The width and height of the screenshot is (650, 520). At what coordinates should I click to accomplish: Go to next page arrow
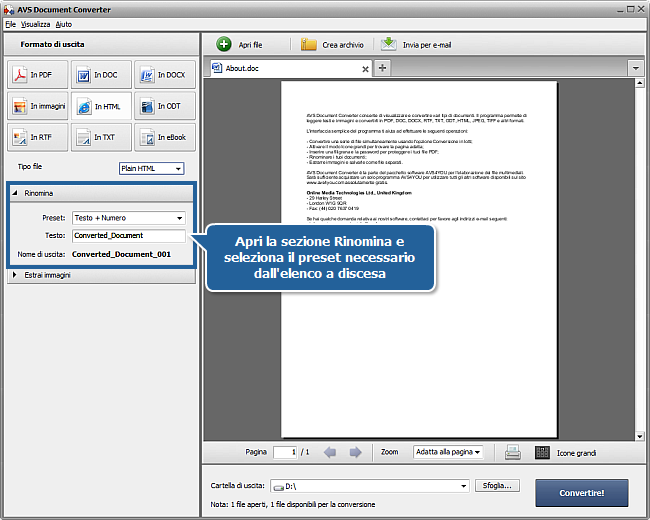tap(354, 452)
